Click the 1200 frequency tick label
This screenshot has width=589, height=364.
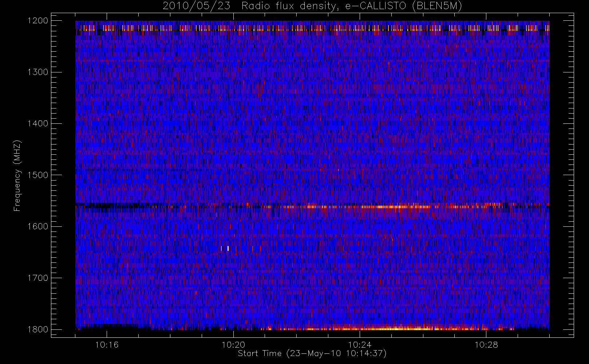coord(38,21)
